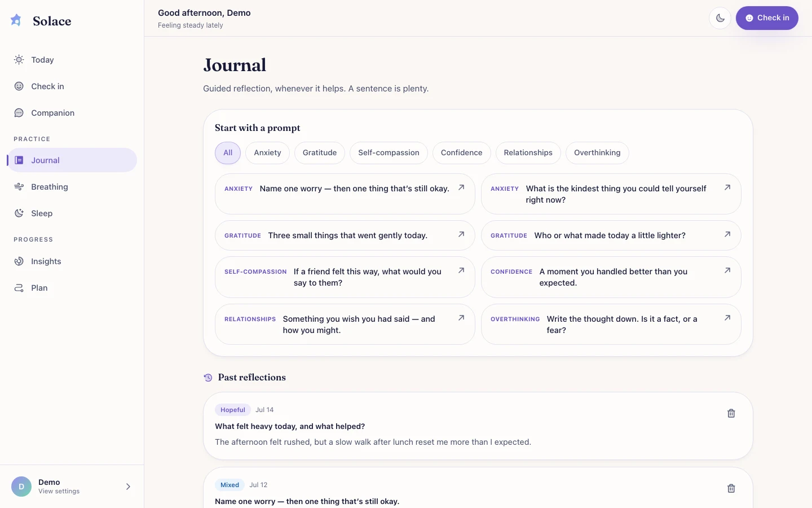This screenshot has height=508, width=812.
Task: Click the SELF-COMPASSION label on the prompt card
Action: pyautogui.click(x=255, y=272)
